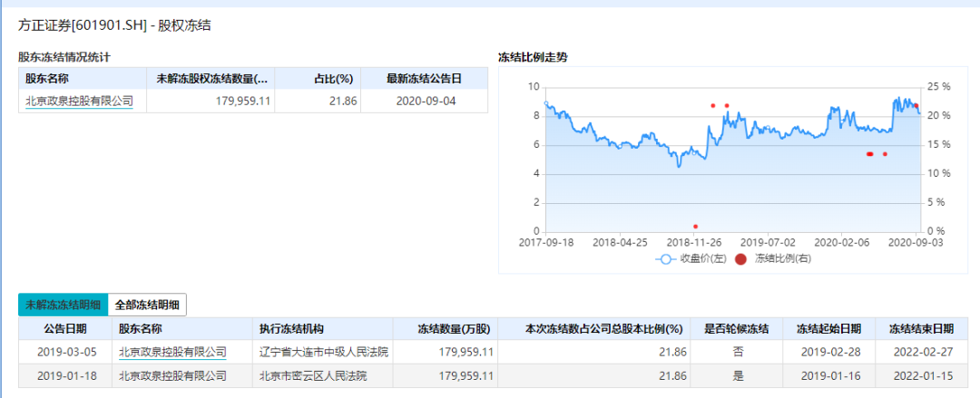This screenshot has width=980, height=398.
Task: Sort by the 冻结结束日期 column header
Action: pos(921,329)
